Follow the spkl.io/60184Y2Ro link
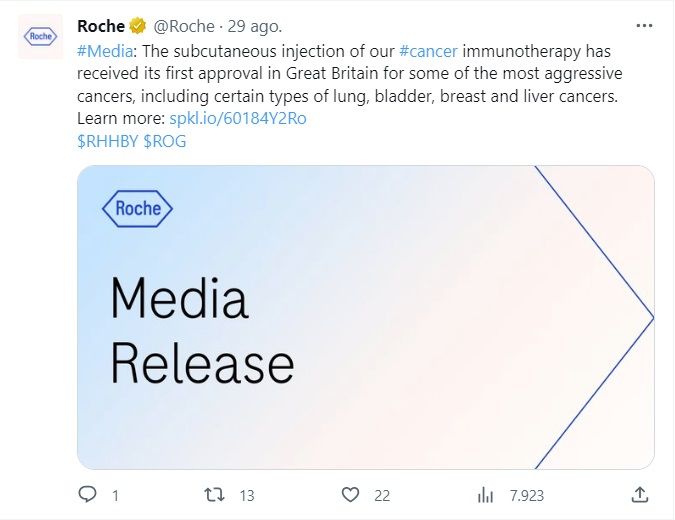Image resolution: width=675 pixels, height=520 pixels. (238, 118)
